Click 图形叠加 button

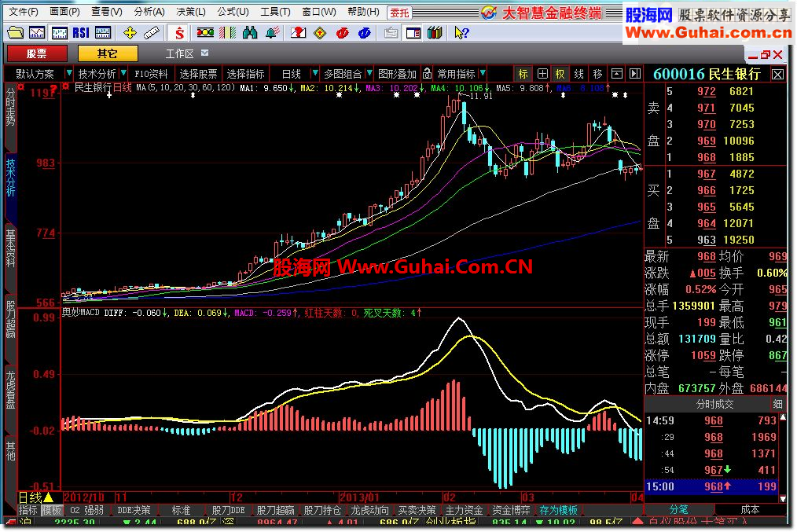[x=397, y=74]
